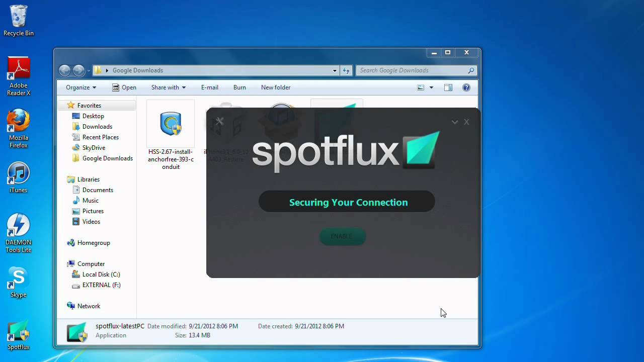644x362 pixels.
Task: Launch Adobe Reader X from the desktop
Action: pyautogui.click(x=19, y=76)
